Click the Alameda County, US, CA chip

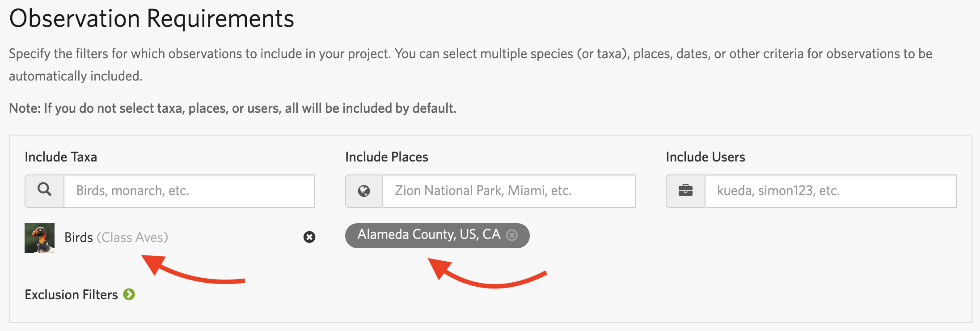[428, 235]
